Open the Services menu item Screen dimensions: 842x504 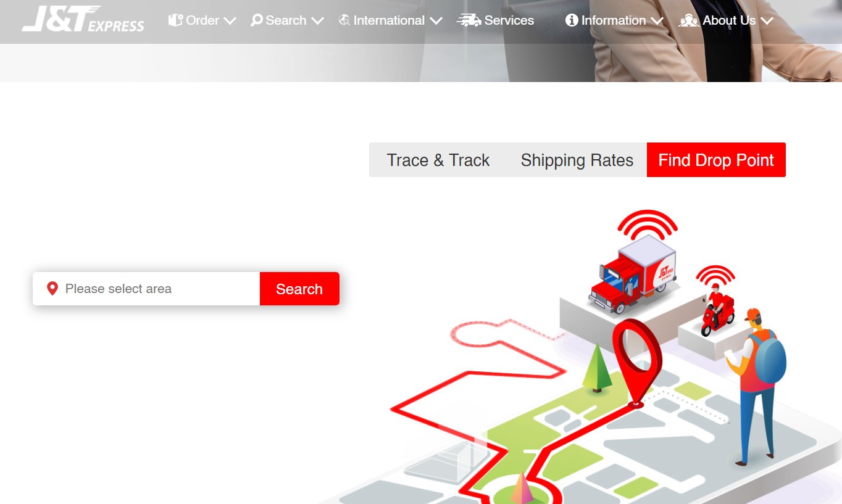point(509,20)
